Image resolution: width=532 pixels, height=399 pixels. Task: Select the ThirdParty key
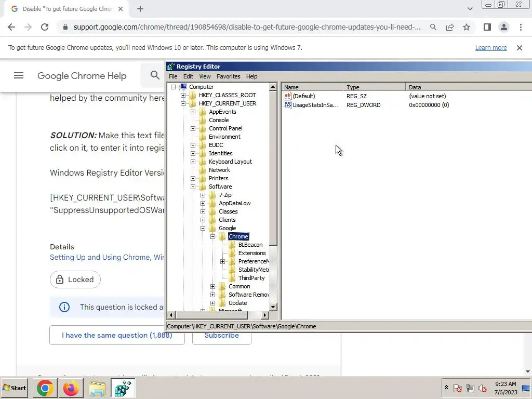(251, 278)
